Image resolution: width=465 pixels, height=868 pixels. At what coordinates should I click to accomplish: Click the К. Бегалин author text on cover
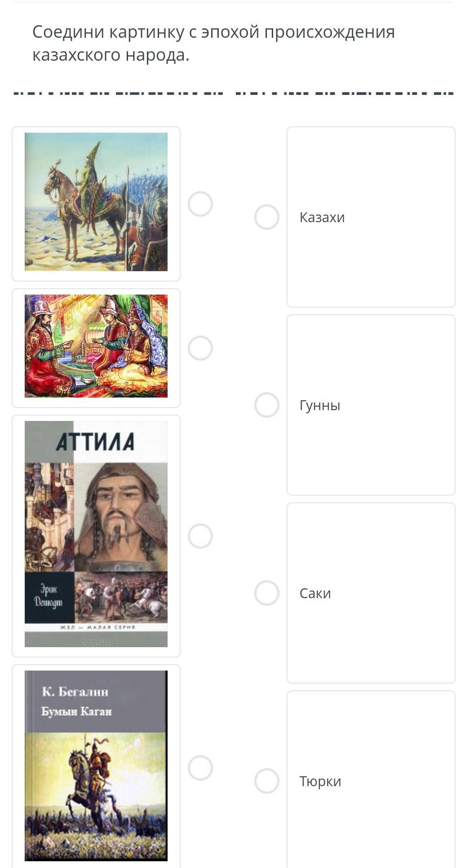[x=75, y=692]
